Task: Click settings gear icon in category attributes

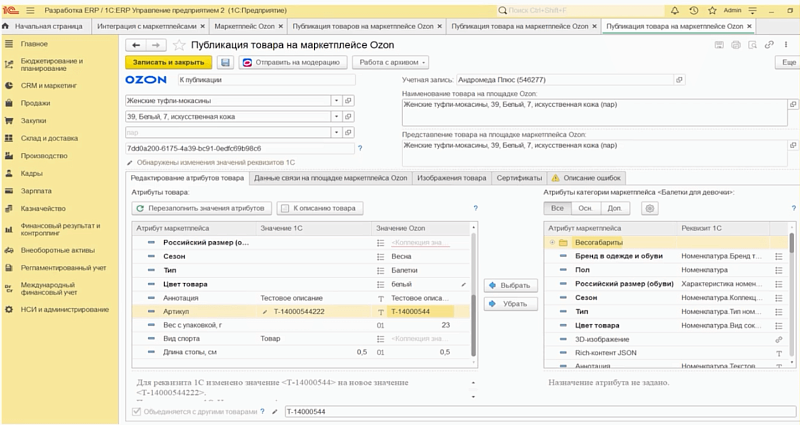Action: coord(649,208)
